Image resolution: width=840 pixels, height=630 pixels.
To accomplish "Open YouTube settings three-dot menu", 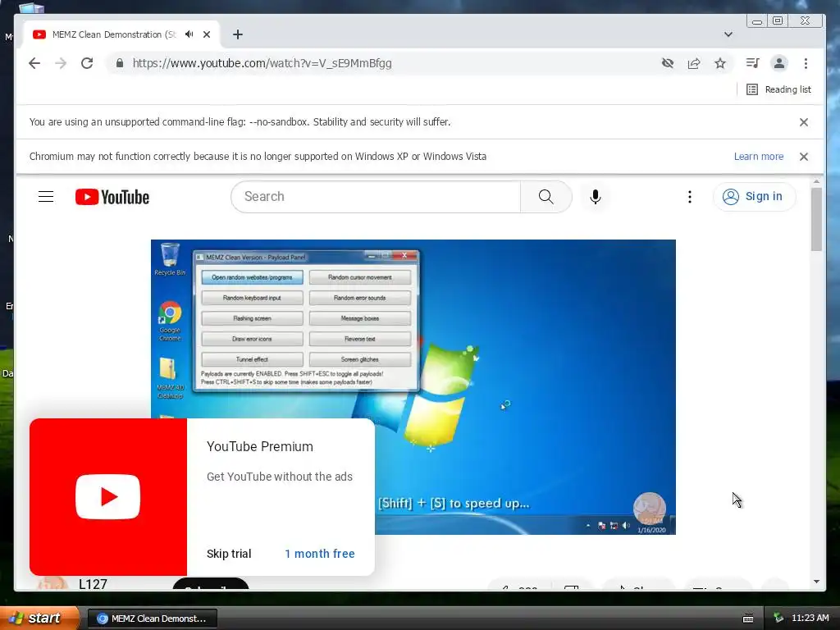I will [x=690, y=197].
